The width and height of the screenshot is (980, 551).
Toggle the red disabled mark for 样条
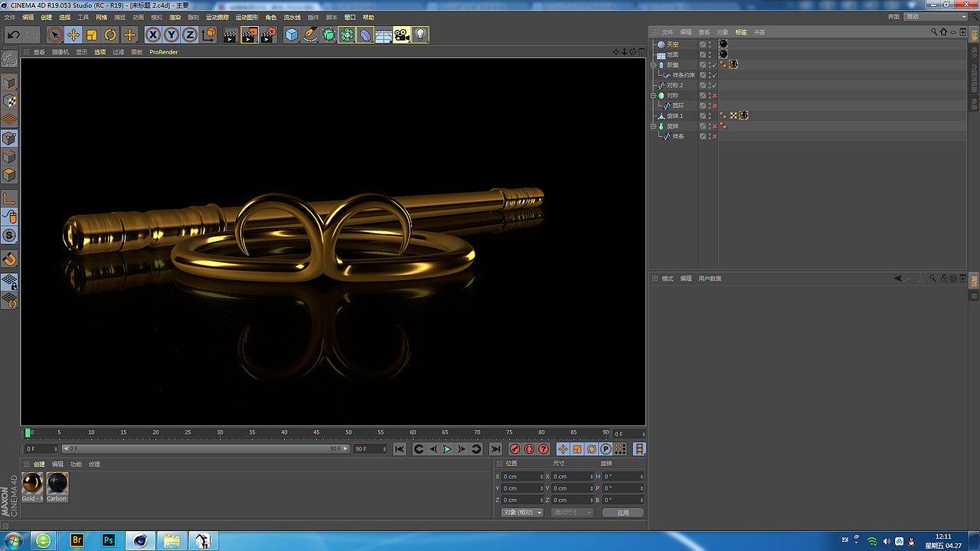coord(714,136)
